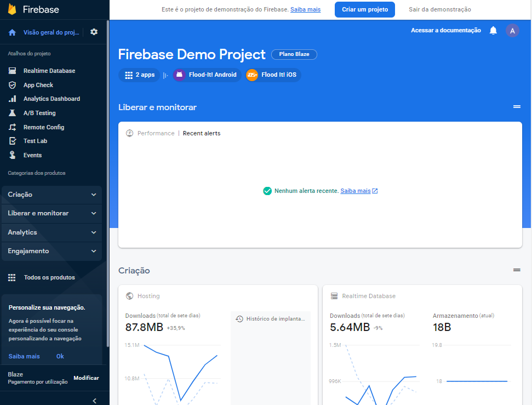
Task: Open Realtime Database shortcut
Action: (x=49, y=71)
